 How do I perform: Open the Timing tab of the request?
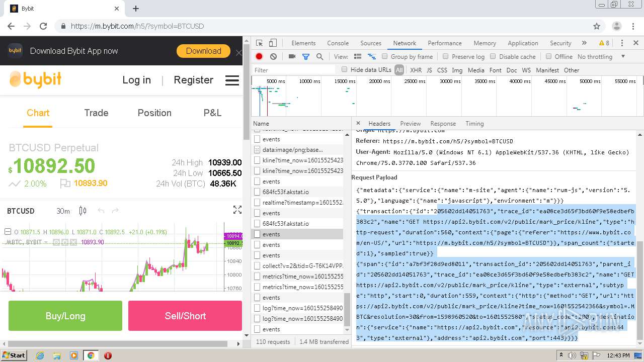point(474,123)
